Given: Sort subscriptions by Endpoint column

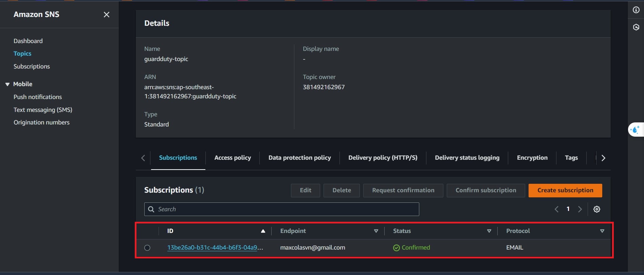Looking at the screenshot, I should click(x=376, y=231).
